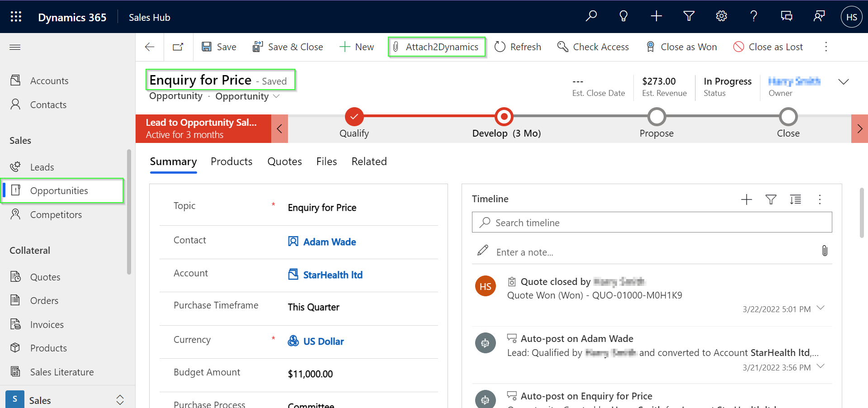Click the Purchase Timeframe value This Quarter
Image resolution: width=868 pixels, height=408 pixels.
point(313,307)
